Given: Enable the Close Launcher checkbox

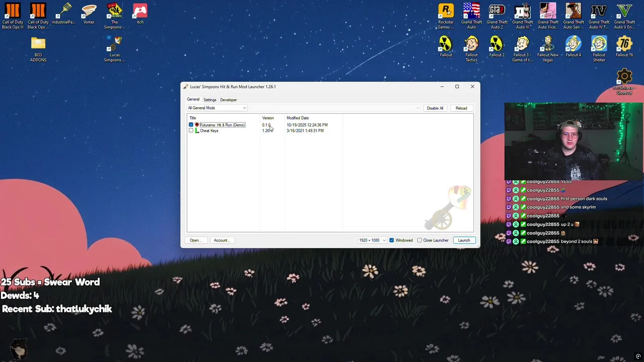Looking at the screenshot, I should coord(419,240).
